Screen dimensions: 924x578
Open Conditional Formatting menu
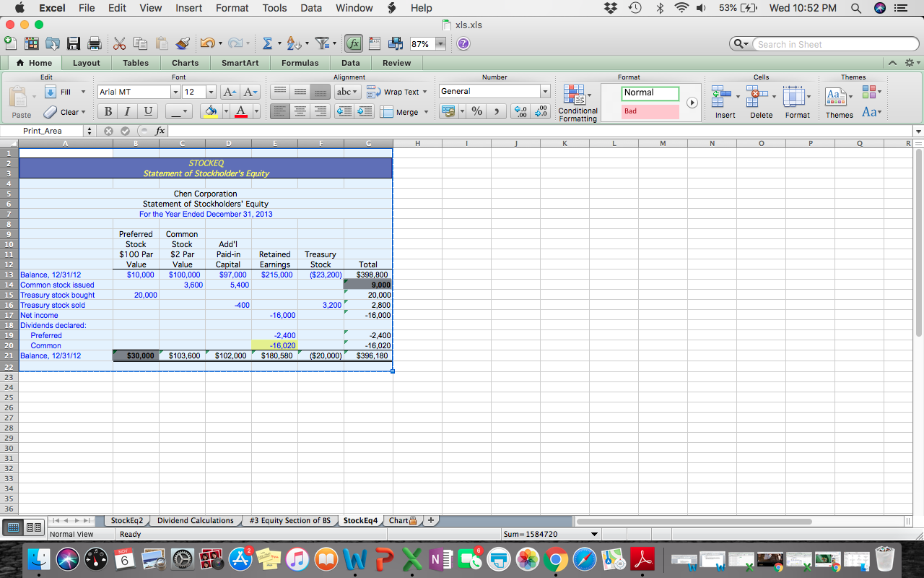pyautogui.click(x=577, y=103)
